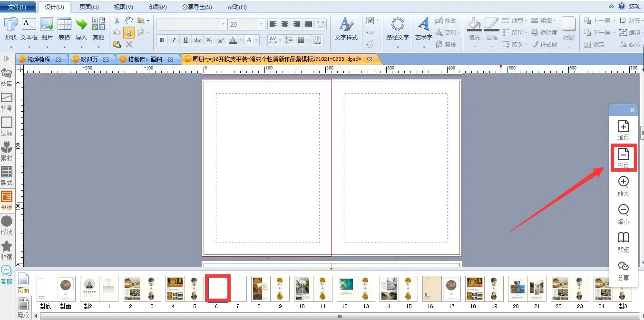
Task: Click the 竖排 vertical text icon
Action: [x=446, y=44]
